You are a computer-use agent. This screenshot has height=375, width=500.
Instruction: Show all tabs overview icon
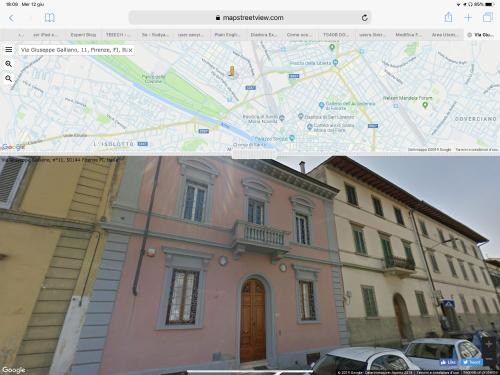point(488,17)
